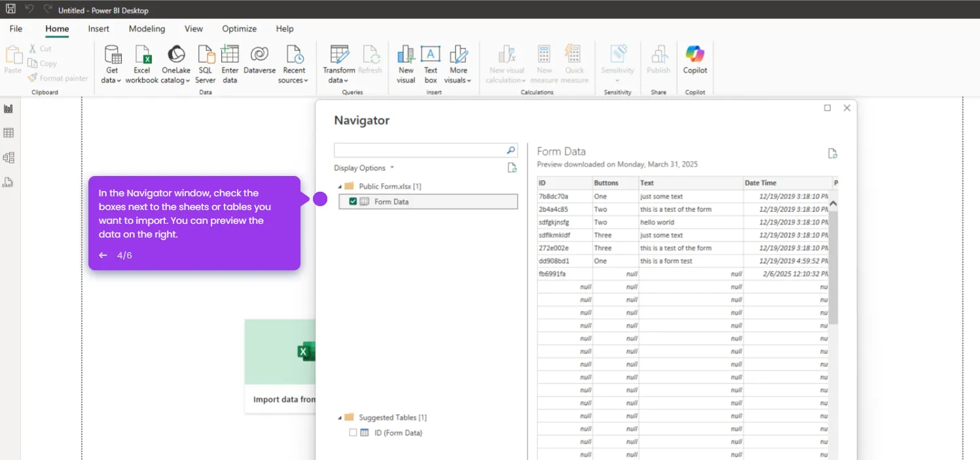The width and height of the screenshot is (980, 460).
Task: Open the Copilot pane
Action: coord(695,60)
